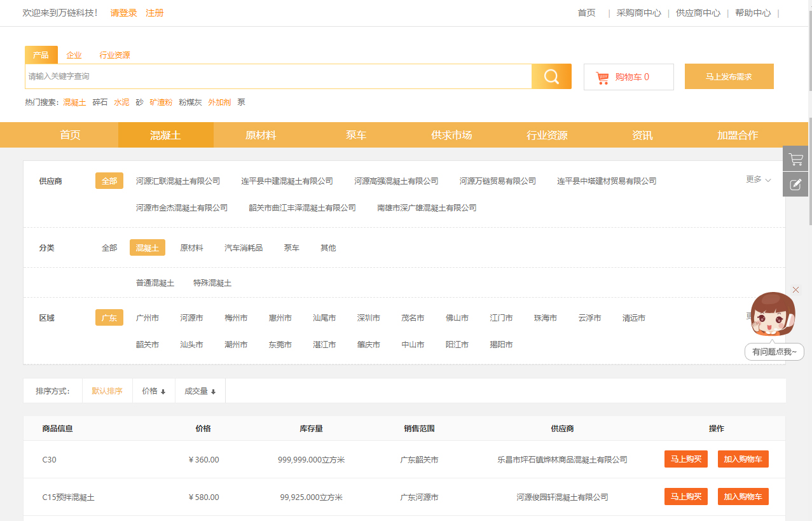Click 马上发布需求 button
Screen dimensions: 812x521
(729, 77)
